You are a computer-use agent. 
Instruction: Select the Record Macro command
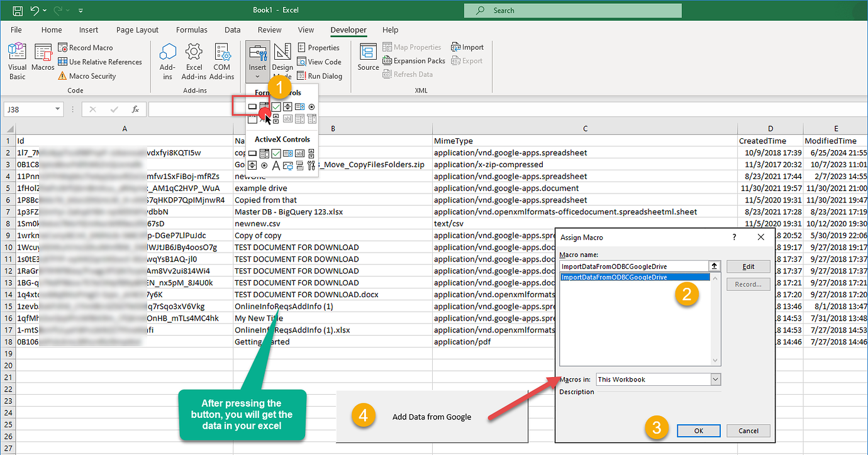pyautogui.click(x=90, y=47)
